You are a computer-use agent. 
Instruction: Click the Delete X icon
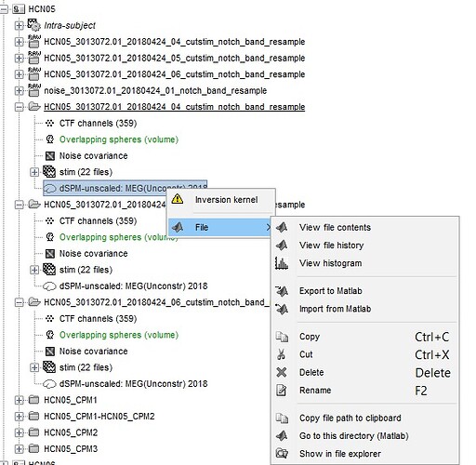[x=281, y=372]
